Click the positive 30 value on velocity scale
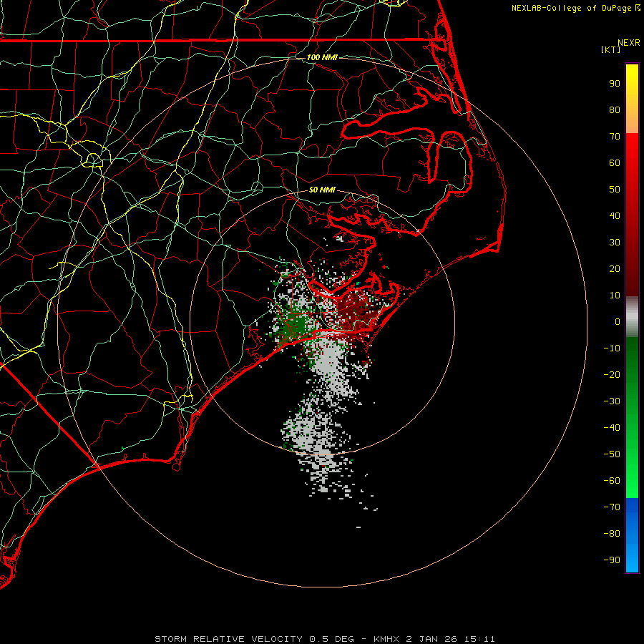 coord(615,243)
